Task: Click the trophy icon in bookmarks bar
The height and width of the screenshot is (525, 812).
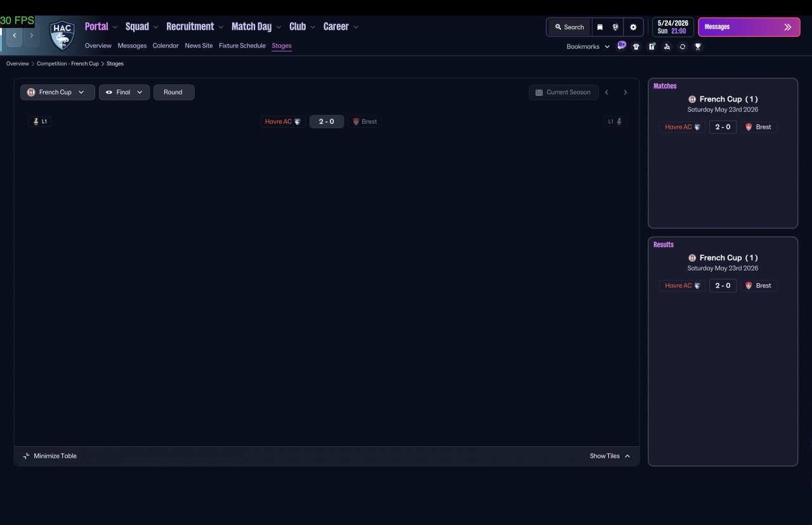Action: (x=698, y=46)
